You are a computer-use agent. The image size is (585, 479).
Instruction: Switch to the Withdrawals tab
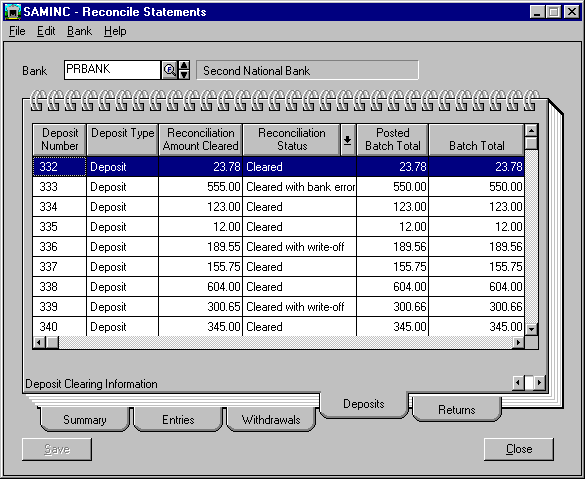coord(271,420)
